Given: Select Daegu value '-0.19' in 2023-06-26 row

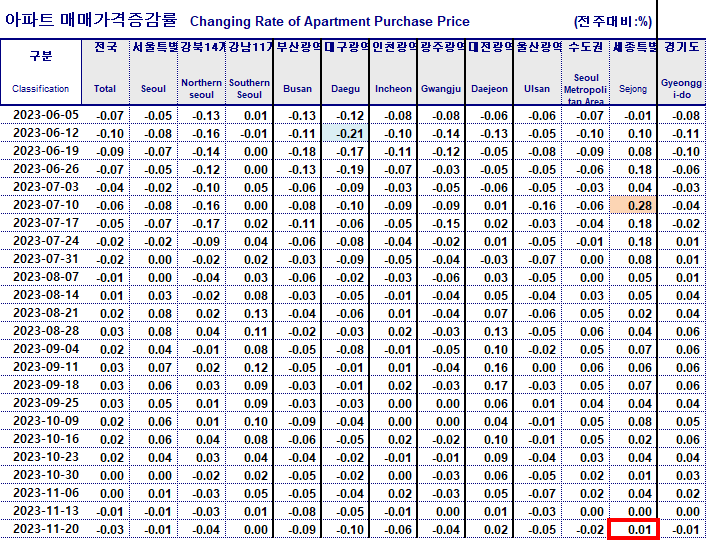Looking at the screenshot, I should coord(350,170).
